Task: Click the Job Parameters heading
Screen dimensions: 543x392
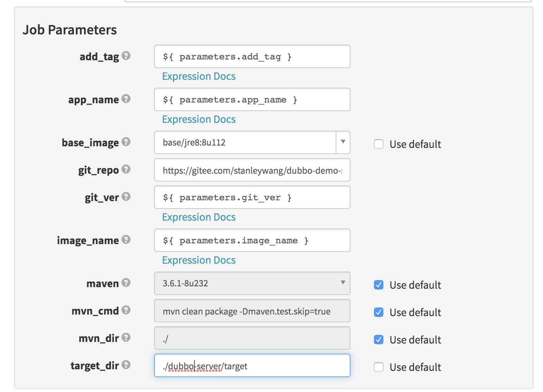Action: pyautogui.click(x=70, y=30)
